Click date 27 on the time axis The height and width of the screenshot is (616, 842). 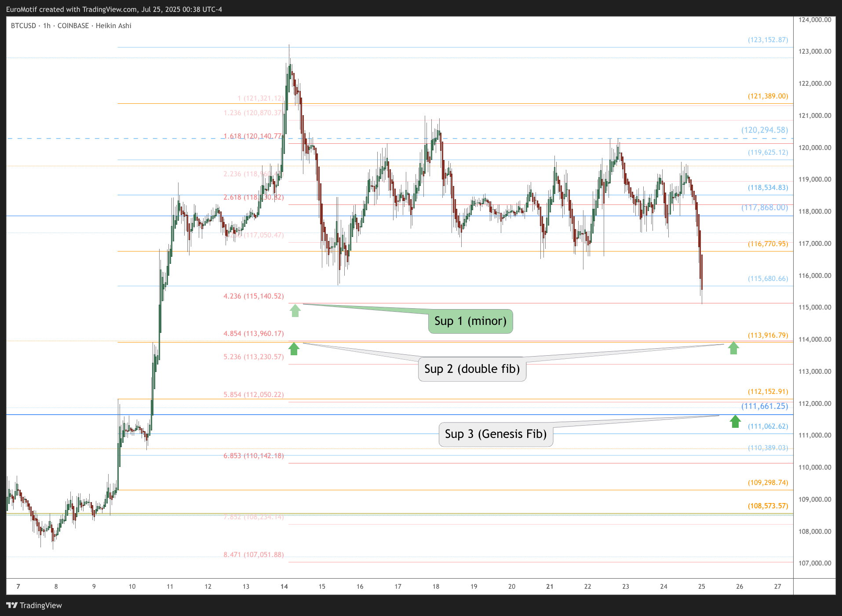(778, 587)
